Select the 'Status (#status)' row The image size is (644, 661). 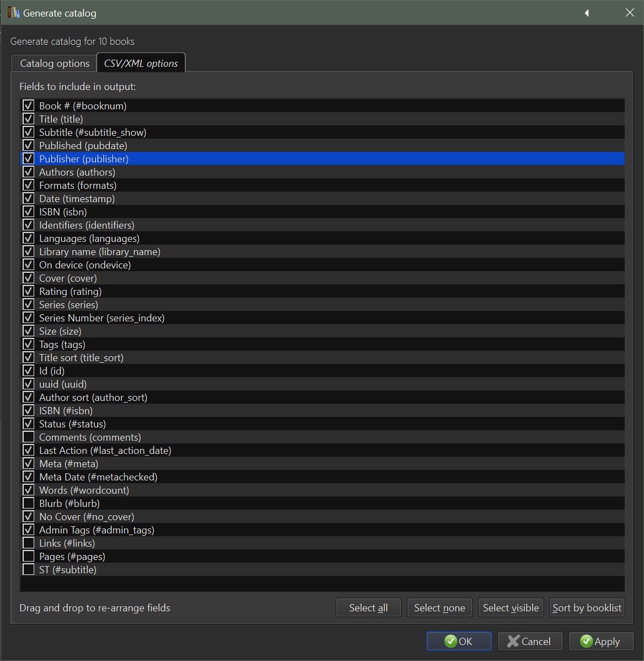tap(323, 424)
